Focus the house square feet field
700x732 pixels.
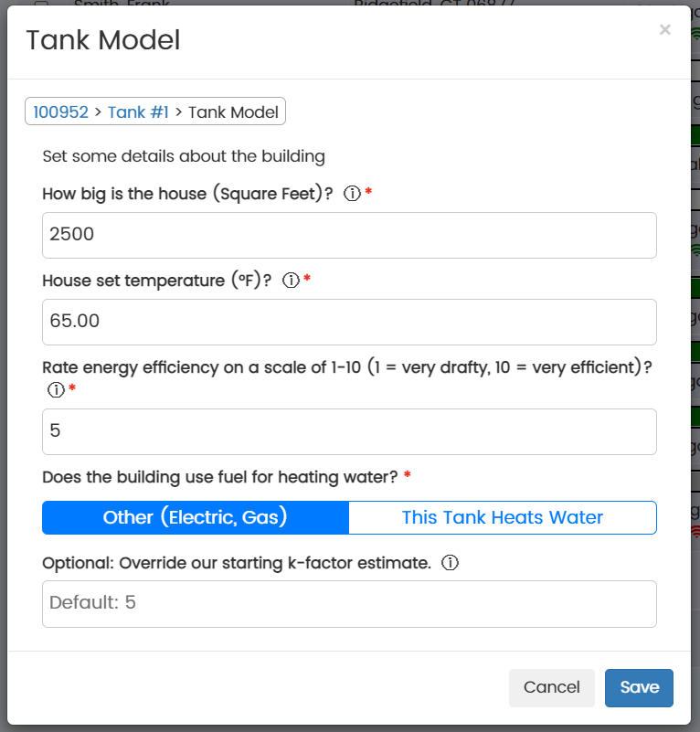click(x=349, y=235)
